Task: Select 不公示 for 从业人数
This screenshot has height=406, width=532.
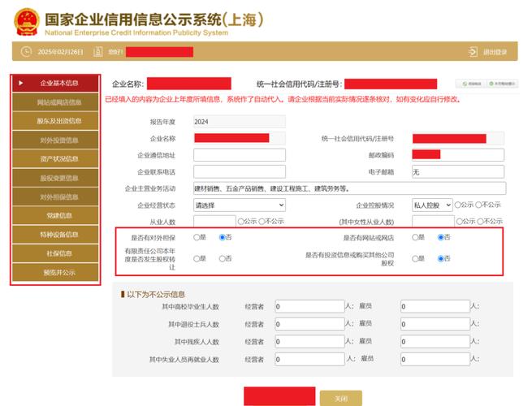Action: pos(262,222)
